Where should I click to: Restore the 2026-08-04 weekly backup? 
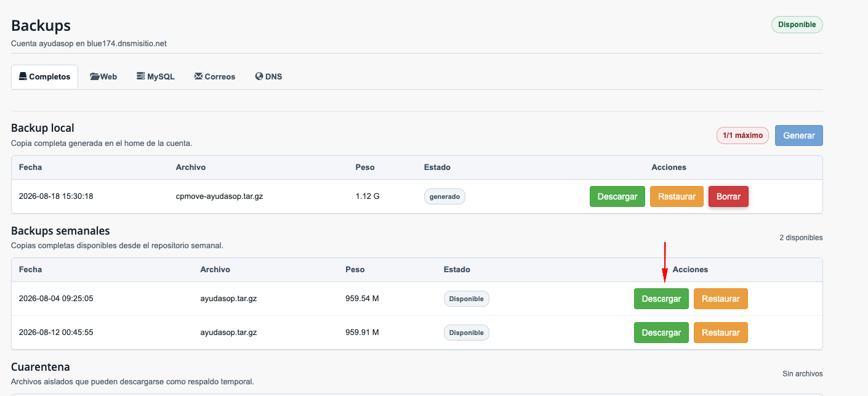(720, 299)
